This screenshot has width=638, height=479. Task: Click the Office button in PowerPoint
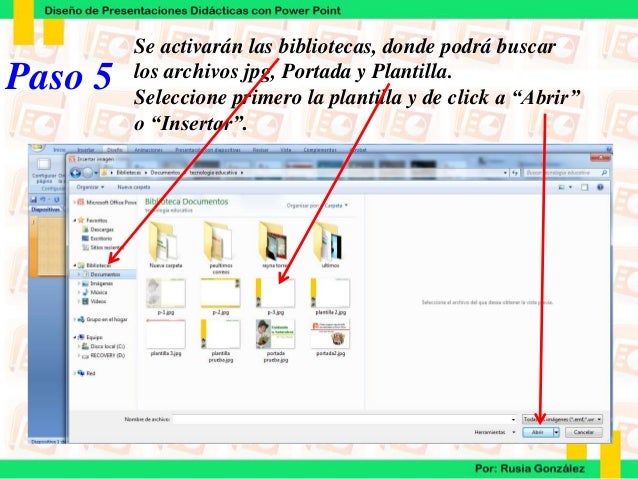tap(37, 147)
